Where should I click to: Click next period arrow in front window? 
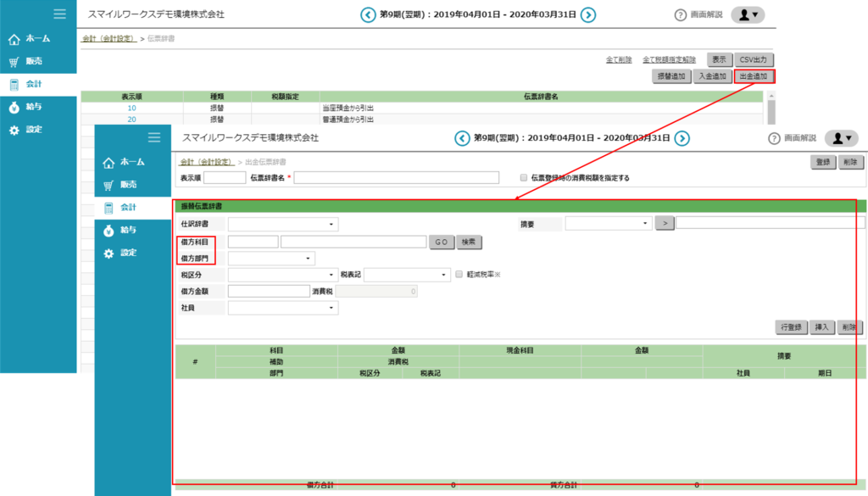[x=682, y=138]
